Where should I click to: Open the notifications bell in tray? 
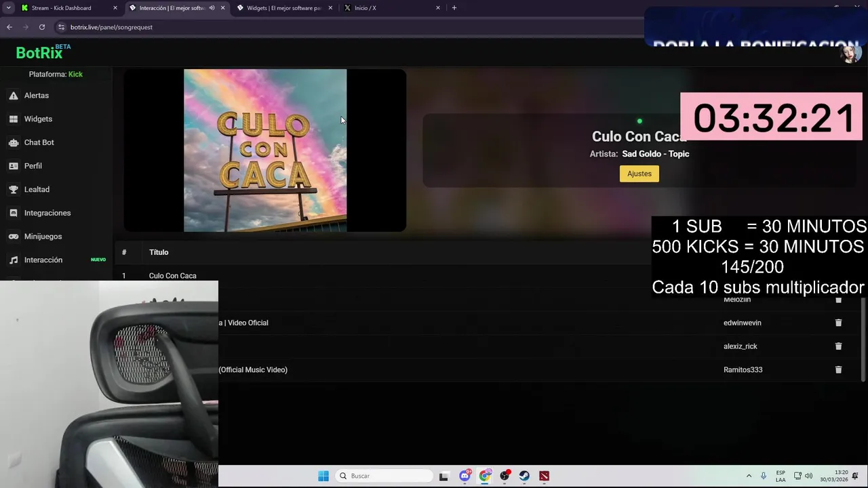coord(855,476)
